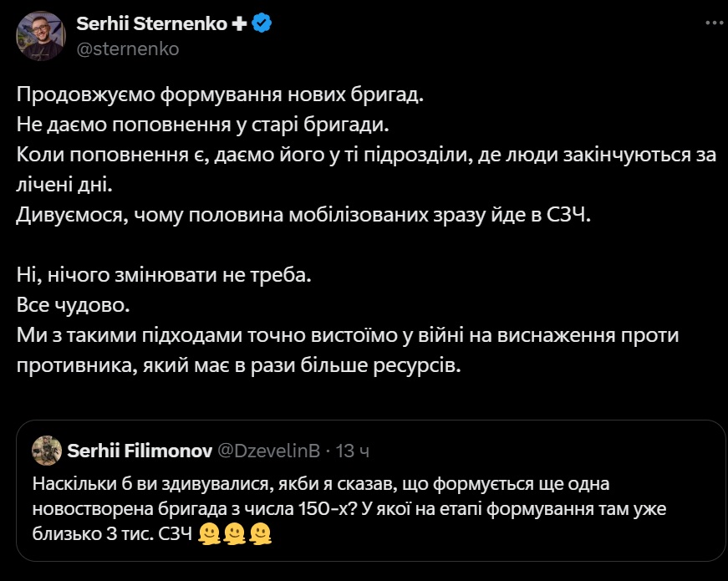The width and height of the screenshot is (728, 581).
Task: Click the last line "противника, який має в рази більше ресурсів."
Action: [x=238, y=365]
